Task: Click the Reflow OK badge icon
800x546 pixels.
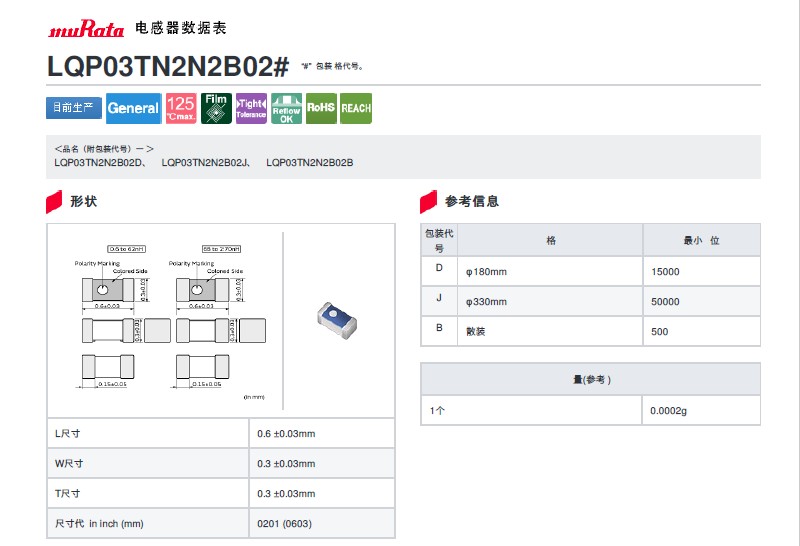Action: [x=287, y=108]
